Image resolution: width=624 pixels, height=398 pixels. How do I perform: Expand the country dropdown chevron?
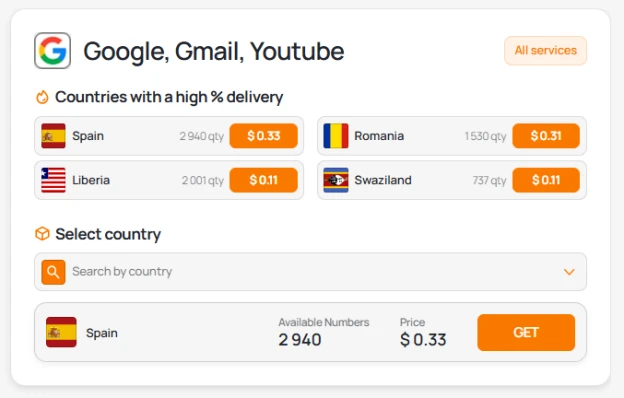click(x=569, y=272)
